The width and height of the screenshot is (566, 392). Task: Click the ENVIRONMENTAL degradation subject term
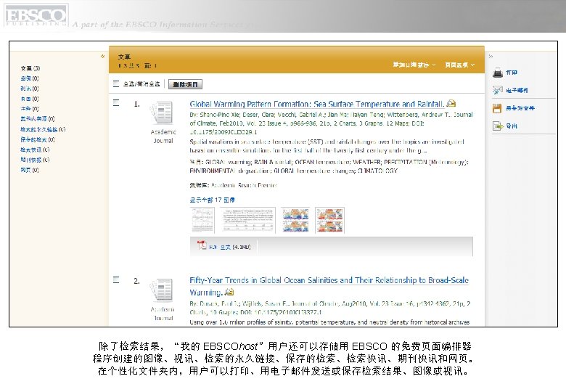230,171
